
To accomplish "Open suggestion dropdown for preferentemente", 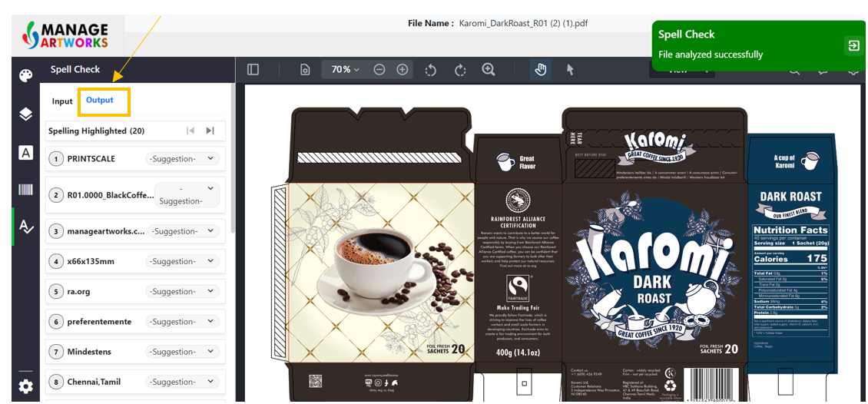I will pyautogui.click(x=183, y=322).
